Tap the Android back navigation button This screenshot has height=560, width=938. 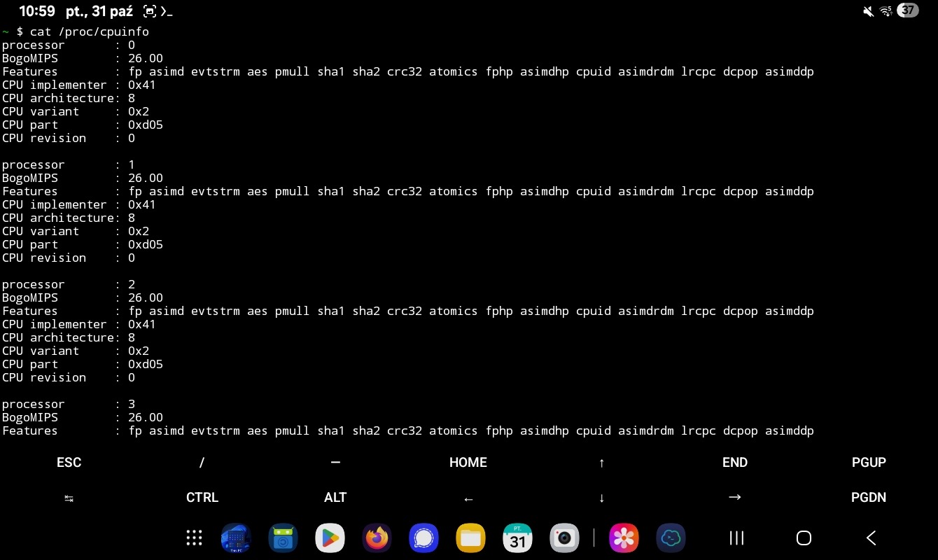tap(871, 538)
